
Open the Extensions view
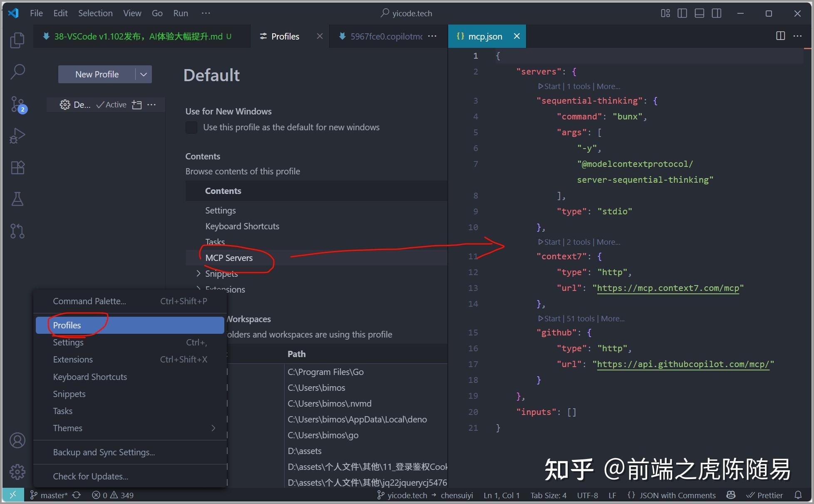click(x=17, y=167)
